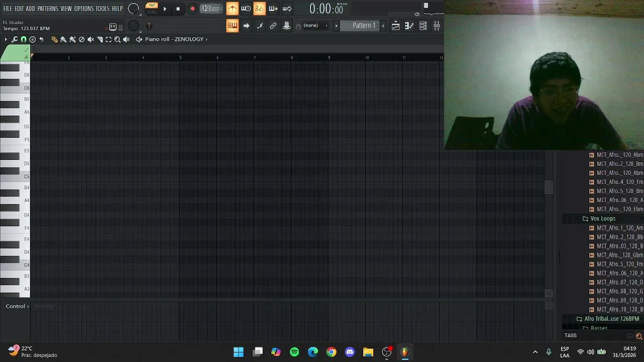Click the arrow auto-scroll button
Viewport: 644px width, 362px height.
point(246,26)
